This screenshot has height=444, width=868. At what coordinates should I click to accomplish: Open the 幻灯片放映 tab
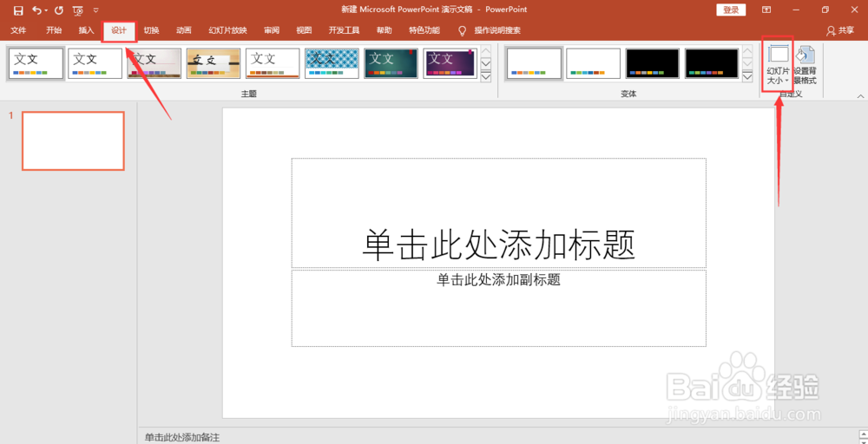tap(228, 30)
